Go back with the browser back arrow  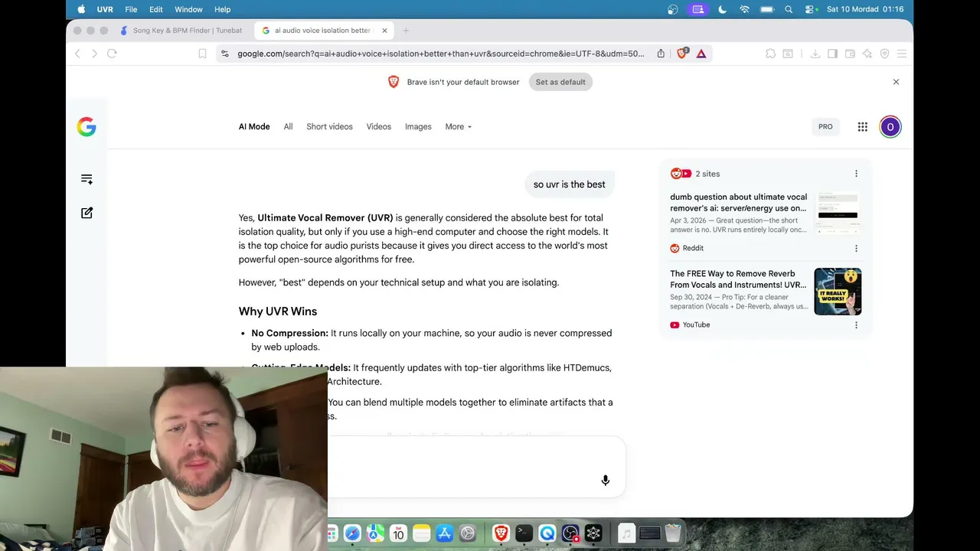click(77, 54)
